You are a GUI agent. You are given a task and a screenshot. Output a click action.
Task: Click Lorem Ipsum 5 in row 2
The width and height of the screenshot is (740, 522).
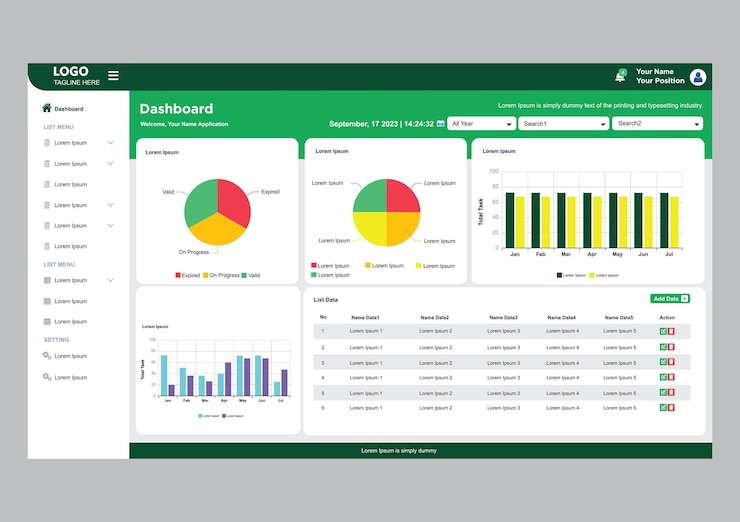[x=620, y=347]
